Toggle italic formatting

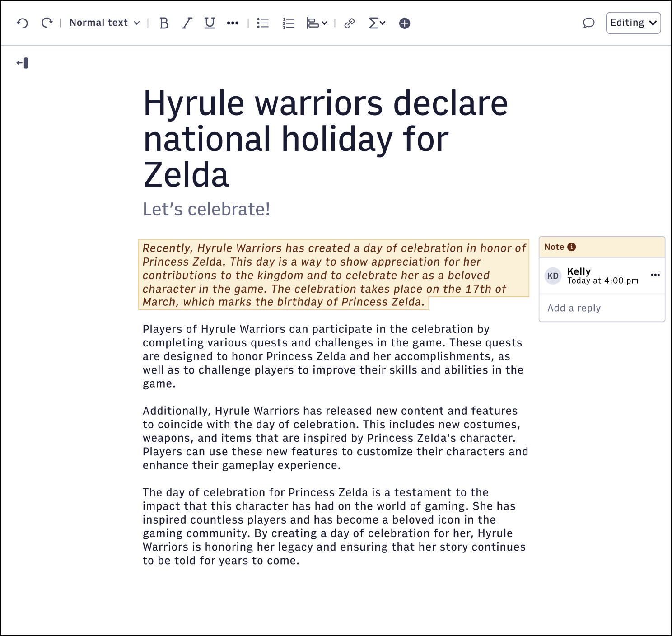click(x=187, y=23)
